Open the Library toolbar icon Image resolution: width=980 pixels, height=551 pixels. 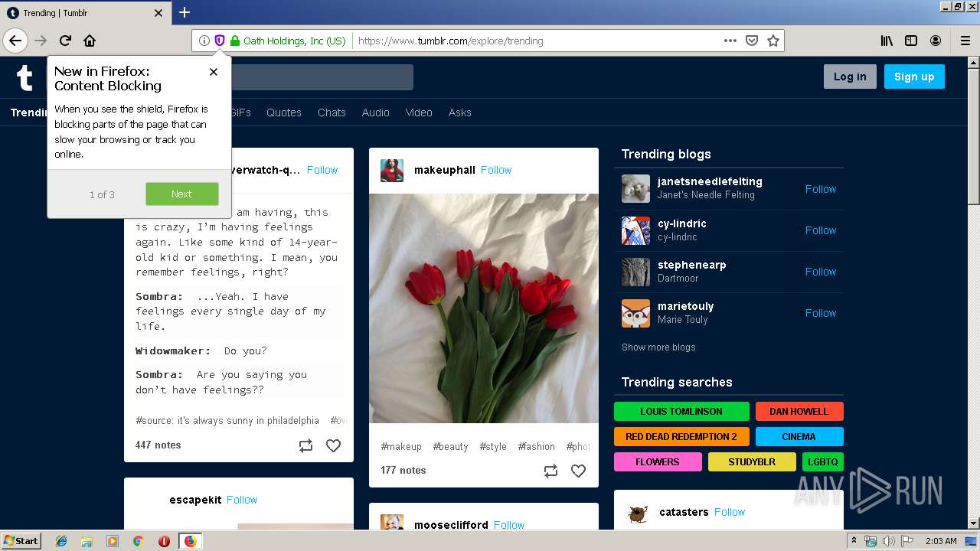887,41
